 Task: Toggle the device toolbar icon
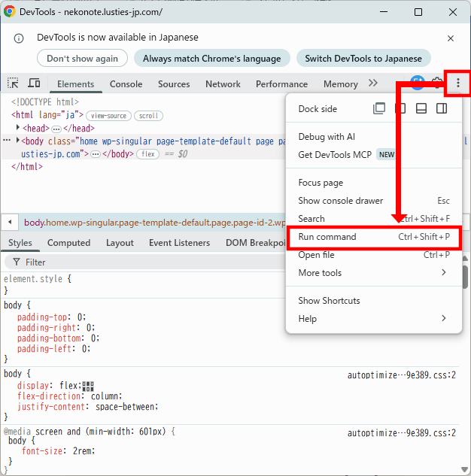pyautogui.click(x=34, y=83)
